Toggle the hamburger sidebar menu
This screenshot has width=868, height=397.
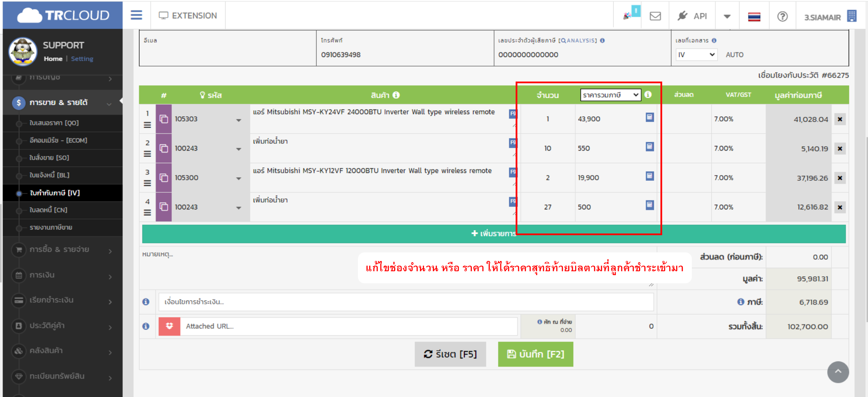(136, 15)
